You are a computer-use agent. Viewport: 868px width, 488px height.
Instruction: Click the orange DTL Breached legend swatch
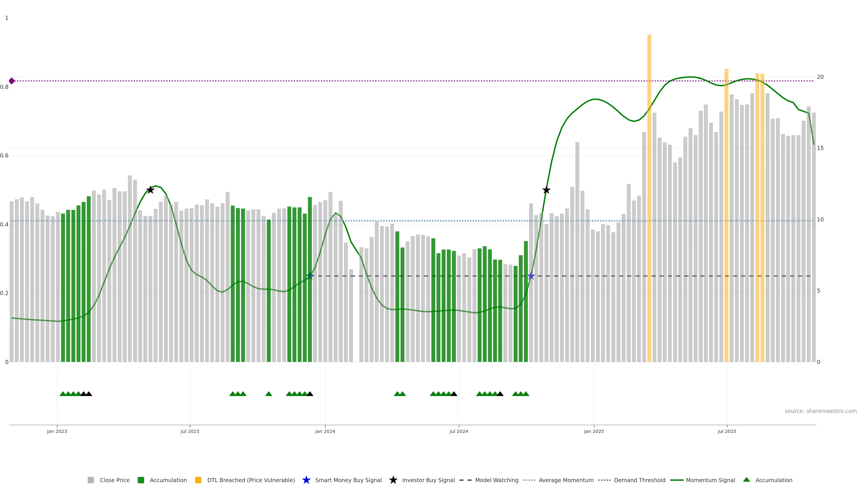point(198,480)
